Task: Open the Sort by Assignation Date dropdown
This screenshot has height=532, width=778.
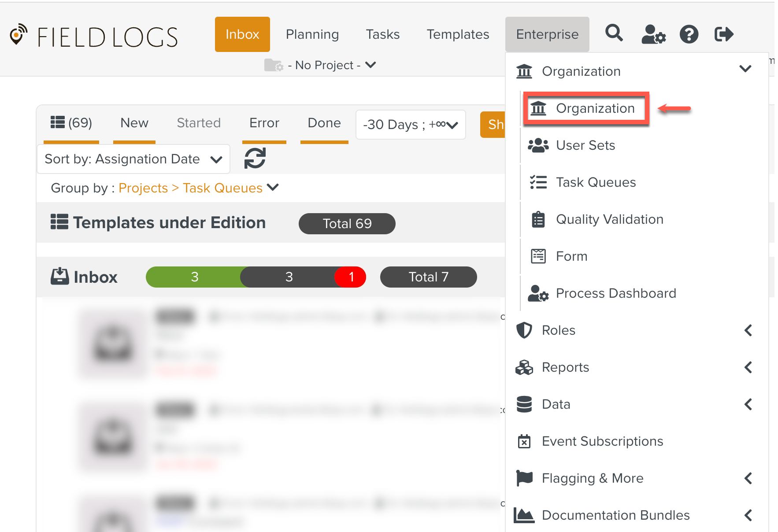Action: (x=133, y=159)
